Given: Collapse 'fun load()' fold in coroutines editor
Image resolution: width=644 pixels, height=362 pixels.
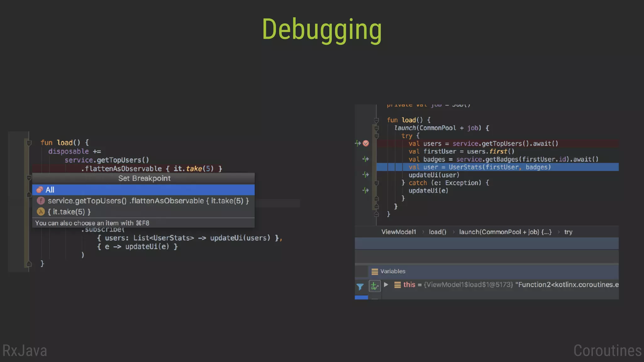Looking at the screenshot, I should pos(376,120).
